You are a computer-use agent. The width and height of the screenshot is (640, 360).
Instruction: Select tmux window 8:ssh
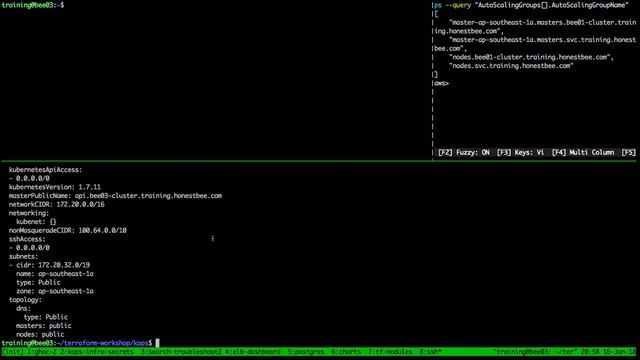(430, 352)
